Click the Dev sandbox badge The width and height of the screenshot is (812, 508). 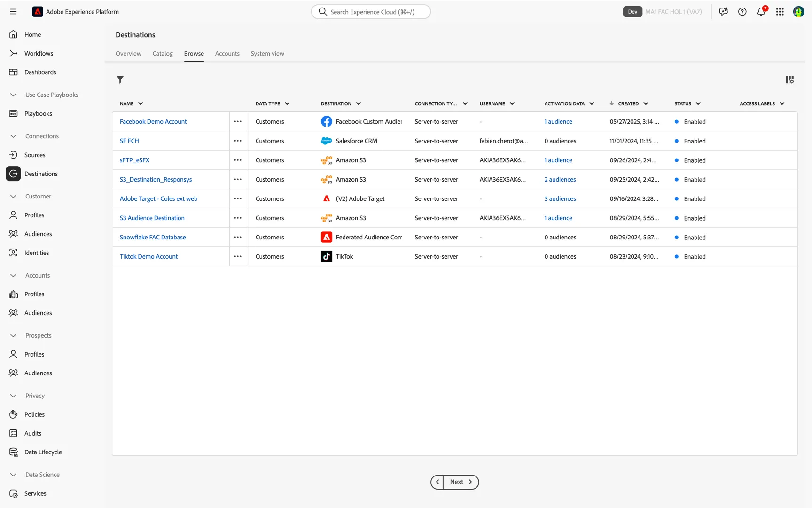tap(632, 12)
